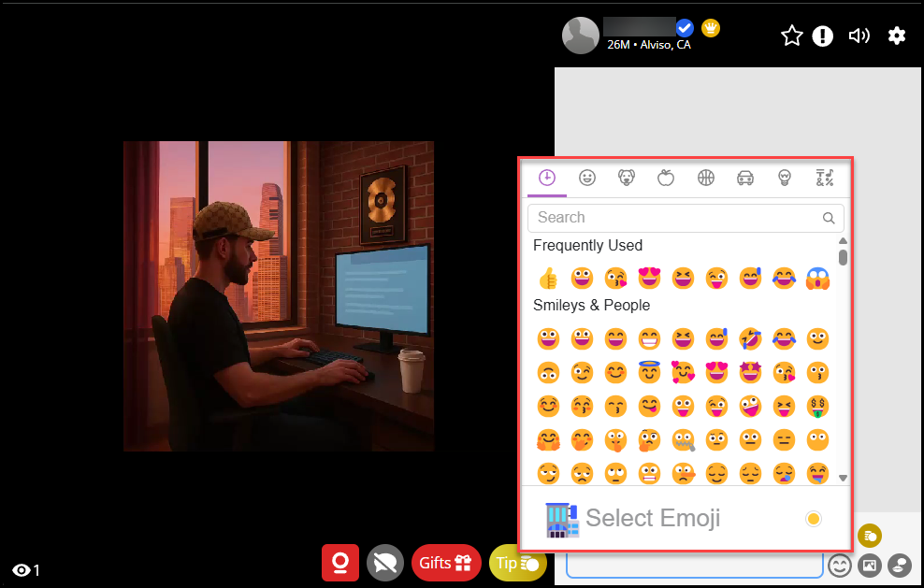
Task: Insert the upside-down face emoji
Action: click(x=548, y=372)
